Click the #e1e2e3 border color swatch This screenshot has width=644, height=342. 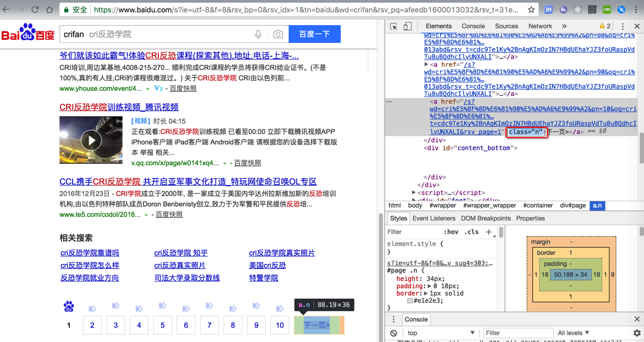pyautogui.click(x=411, y=301)
